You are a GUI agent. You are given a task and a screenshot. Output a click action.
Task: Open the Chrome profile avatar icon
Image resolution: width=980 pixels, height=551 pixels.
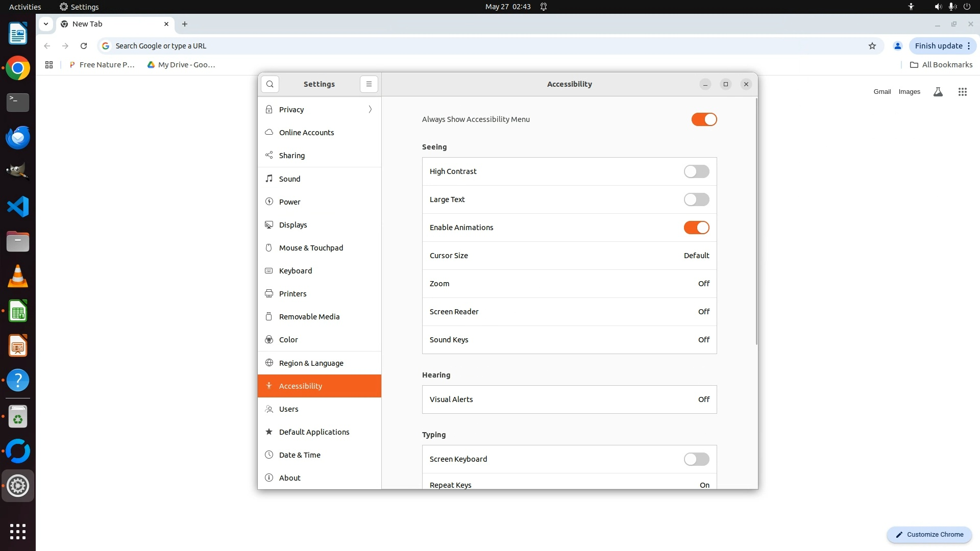pos(897,46)
